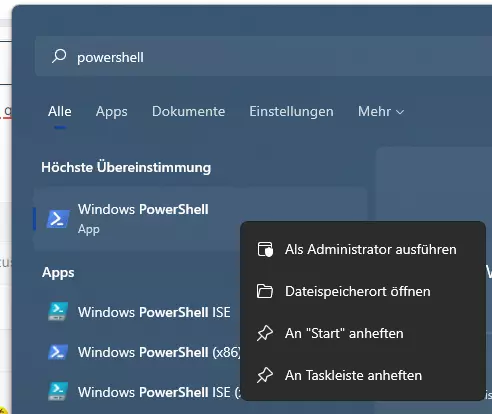492x414 pixels.
Task: Click the Windows PowerShell (x86) icon
Action: click(58, 352)
